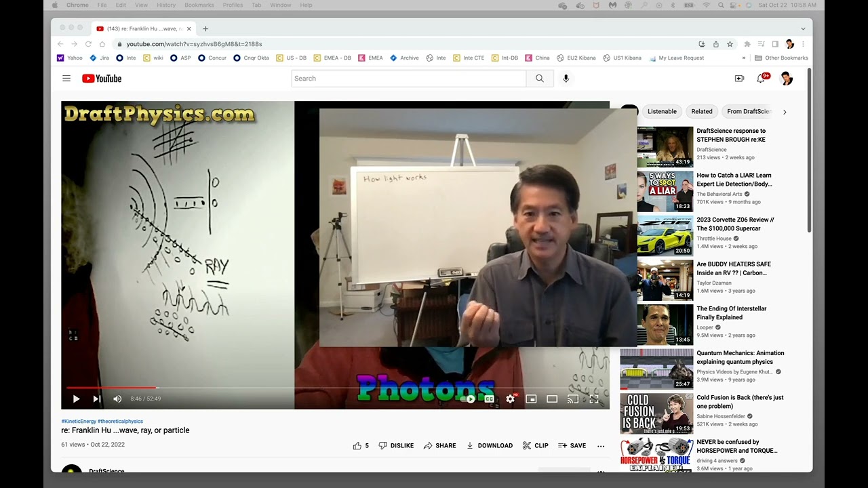The width and height of the screenshot is (868, 488).
Task: Select the From DraftScience filter chip
Action: [749, 112]
